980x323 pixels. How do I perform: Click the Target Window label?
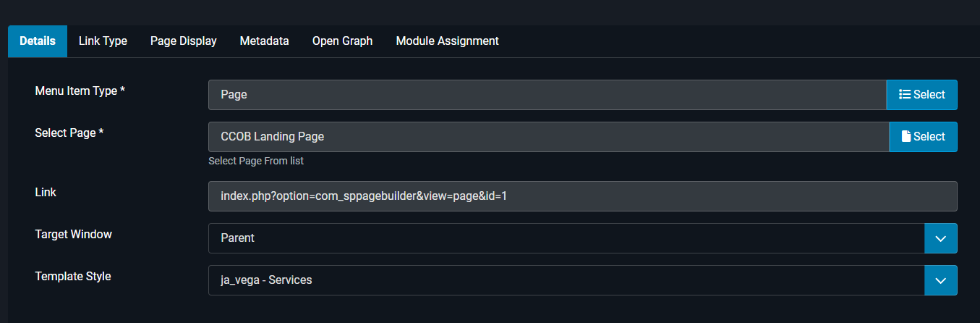point(74,234)
